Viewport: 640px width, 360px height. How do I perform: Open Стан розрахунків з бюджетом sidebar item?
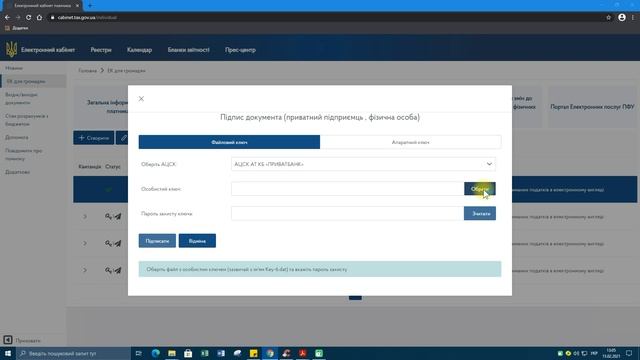[x=27, y=120]
